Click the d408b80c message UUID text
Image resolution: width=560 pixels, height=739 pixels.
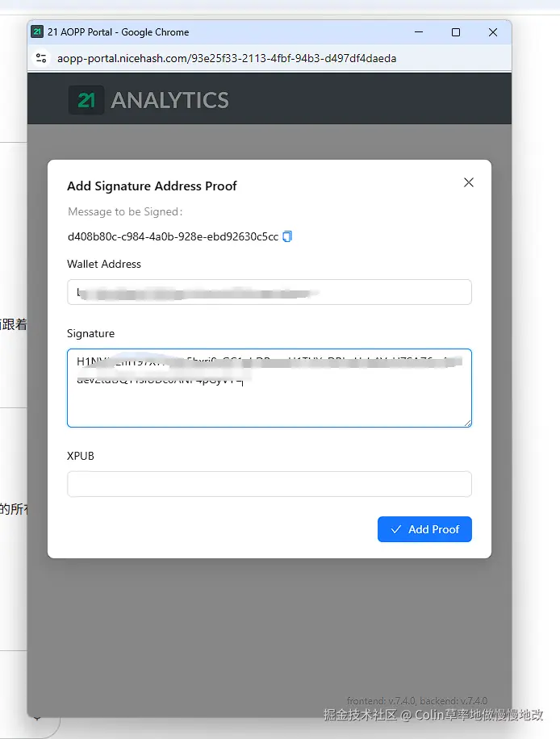pos(173,237)
